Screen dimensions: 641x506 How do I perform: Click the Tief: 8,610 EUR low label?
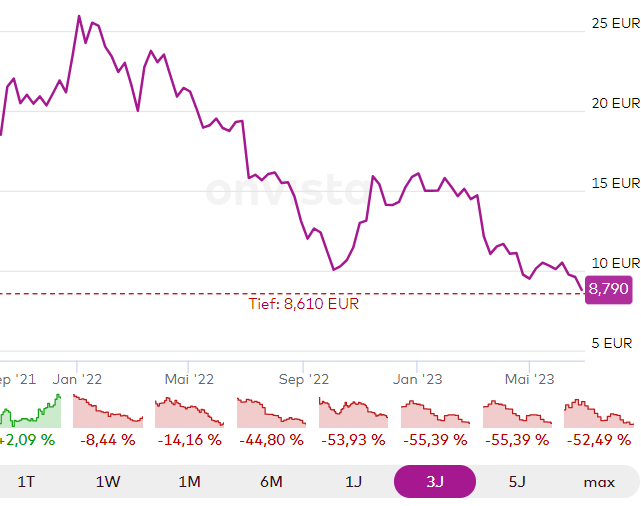pos(303,304)
